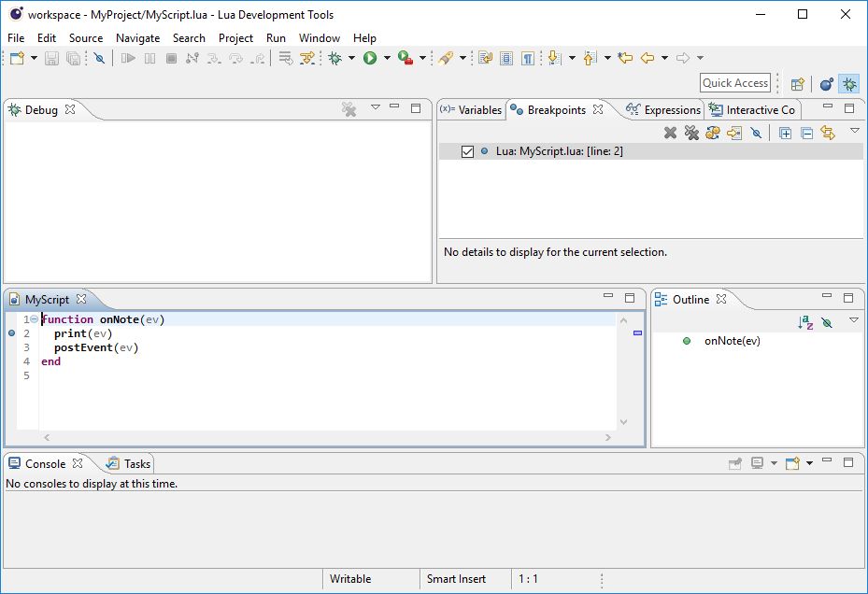Open Breakpoints view menu triangle
Image resolution: width=868 pixels, height=594 pixels.
(855, 131)
